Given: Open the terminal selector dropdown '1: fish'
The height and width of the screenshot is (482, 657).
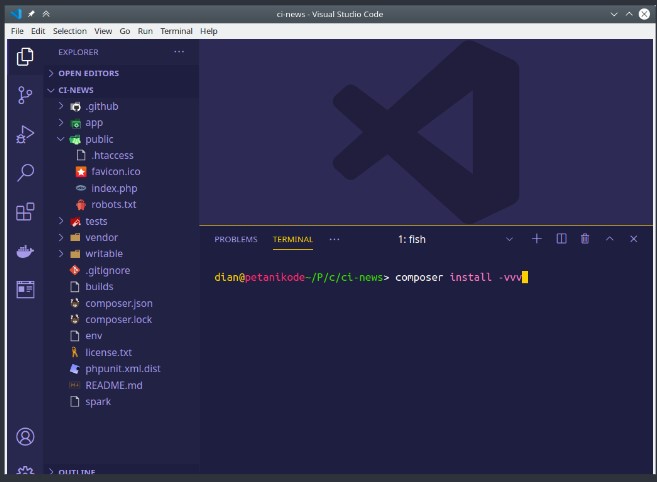Looking at the screenshot, I should tap(455, 239).
